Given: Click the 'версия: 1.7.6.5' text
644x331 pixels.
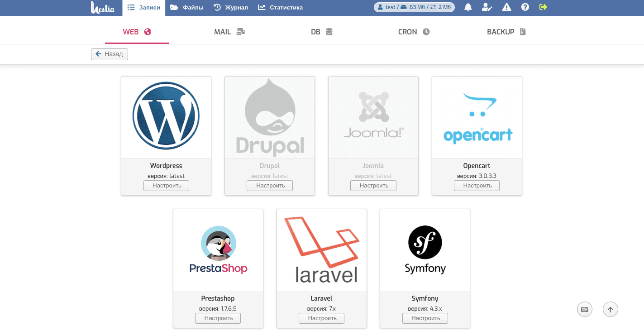Looking at the screenshot, I should [x=218, y=308].
